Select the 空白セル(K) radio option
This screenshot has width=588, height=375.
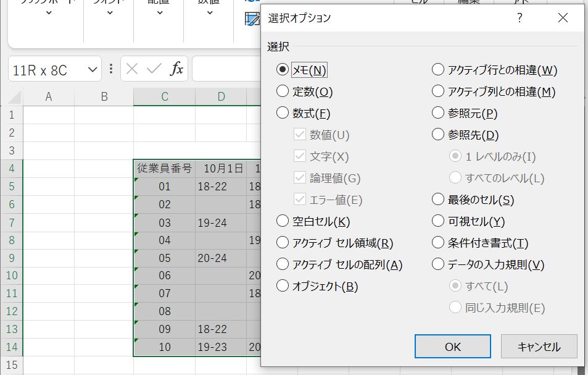click(x=283, y=221)
